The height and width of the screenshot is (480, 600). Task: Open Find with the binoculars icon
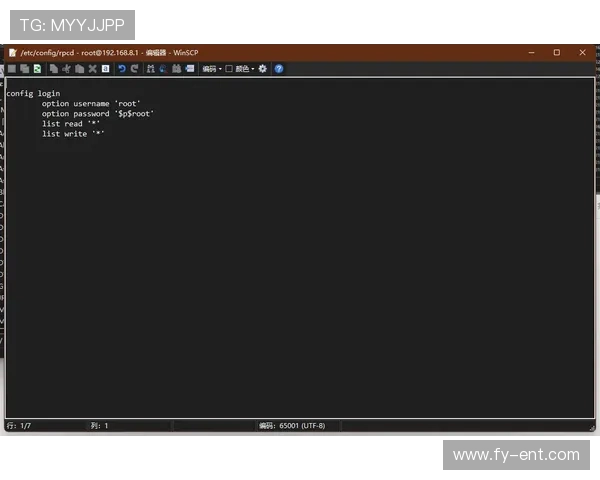tap(150, 69)
